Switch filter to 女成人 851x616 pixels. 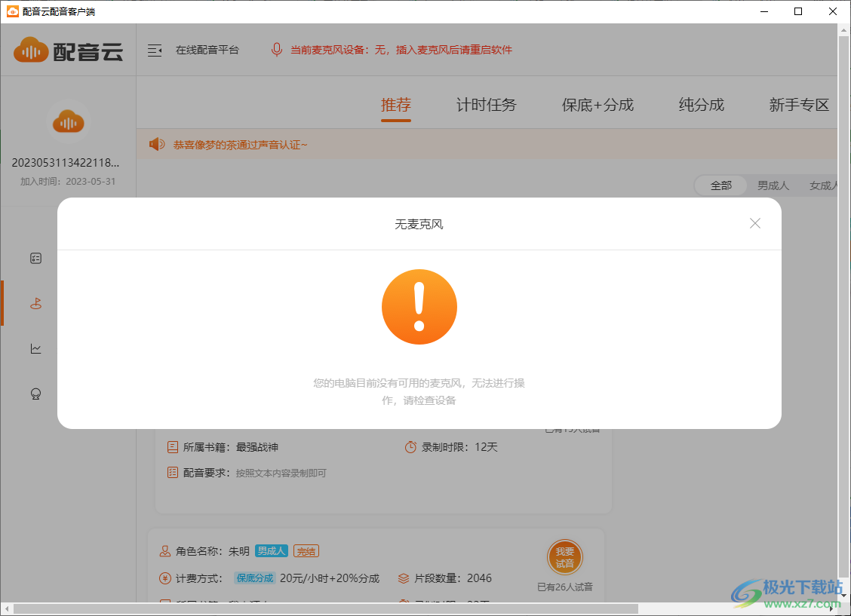pyautogui.click(x=822, y=185)
